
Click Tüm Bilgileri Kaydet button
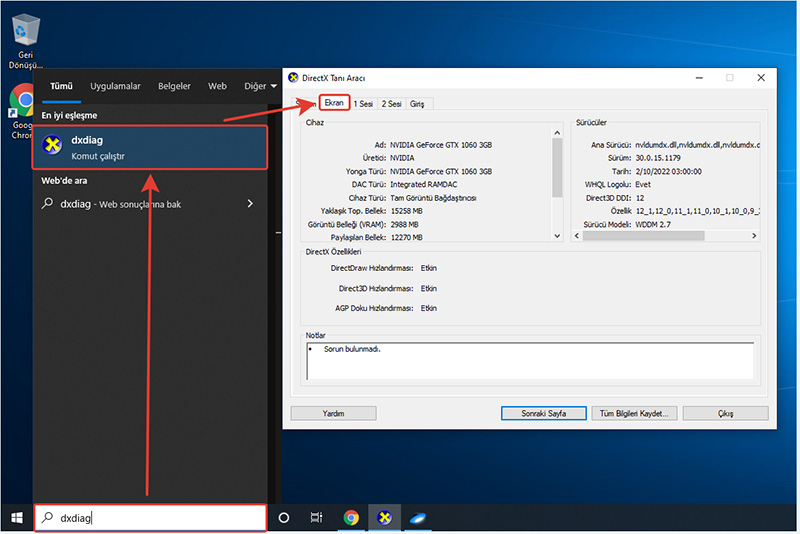(634, 413)
